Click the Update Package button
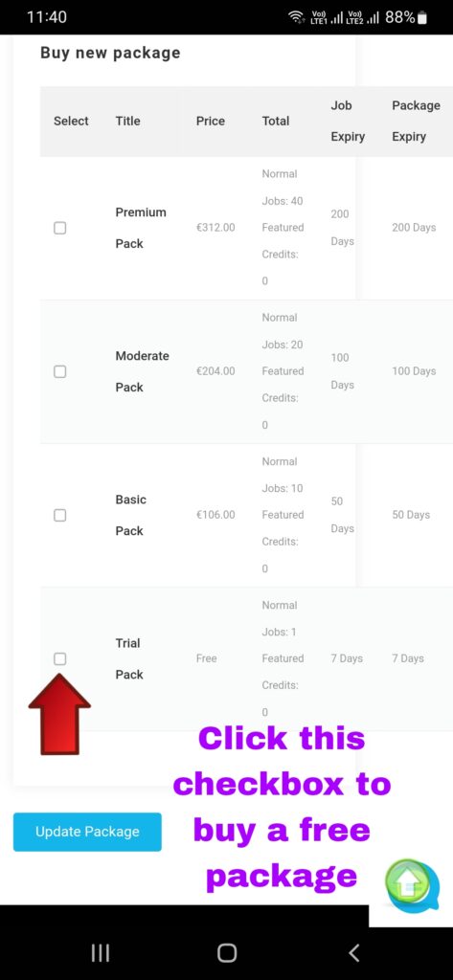The height and width of the screenshot is (980, 453). [x=87, y=832]
